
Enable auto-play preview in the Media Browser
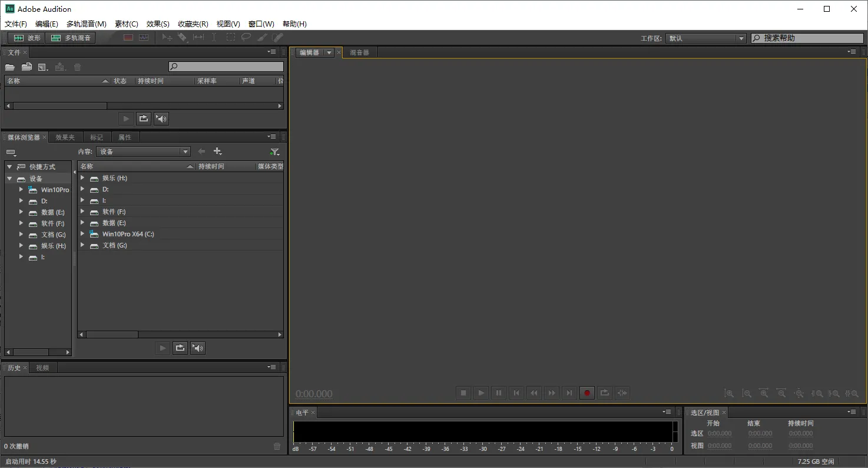click(x=197, y=348)
